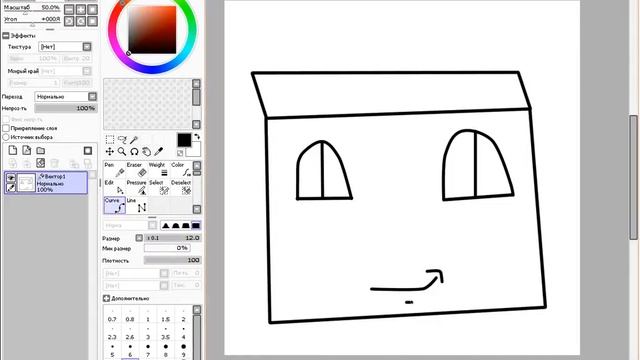The width and height of the screenshot is (640, 360).
Task: Clear the layer with the checkered icon
Action: [40, 163]
